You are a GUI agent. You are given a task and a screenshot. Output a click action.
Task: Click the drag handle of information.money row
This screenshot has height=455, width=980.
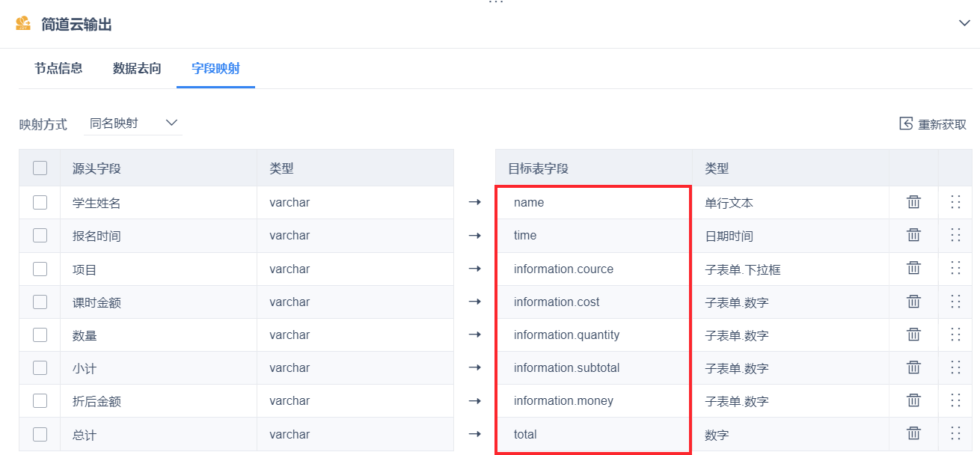point(955,400)
